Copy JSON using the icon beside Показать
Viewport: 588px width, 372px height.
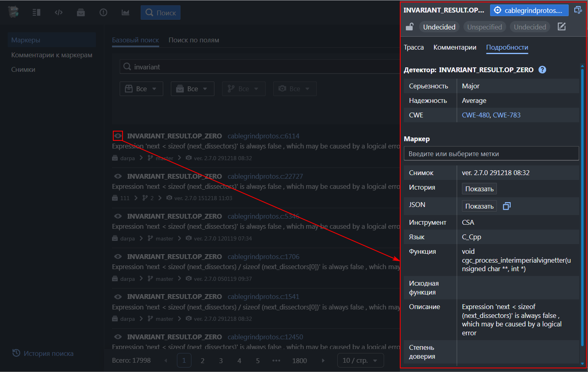click(x=507, y=206)
